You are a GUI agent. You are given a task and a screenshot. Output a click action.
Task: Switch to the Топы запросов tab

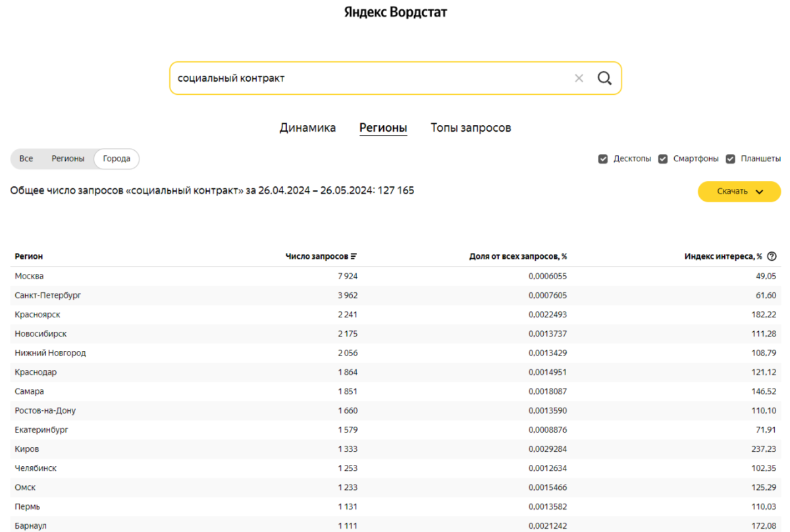[x=471, y=128]
